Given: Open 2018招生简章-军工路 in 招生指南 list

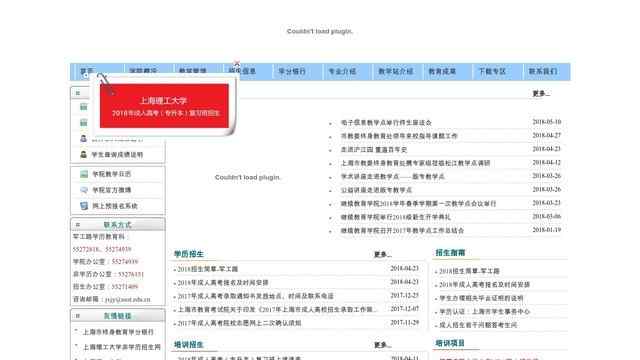Looking at the screenshot, I should pyautogui.click(x=469, y=271).
